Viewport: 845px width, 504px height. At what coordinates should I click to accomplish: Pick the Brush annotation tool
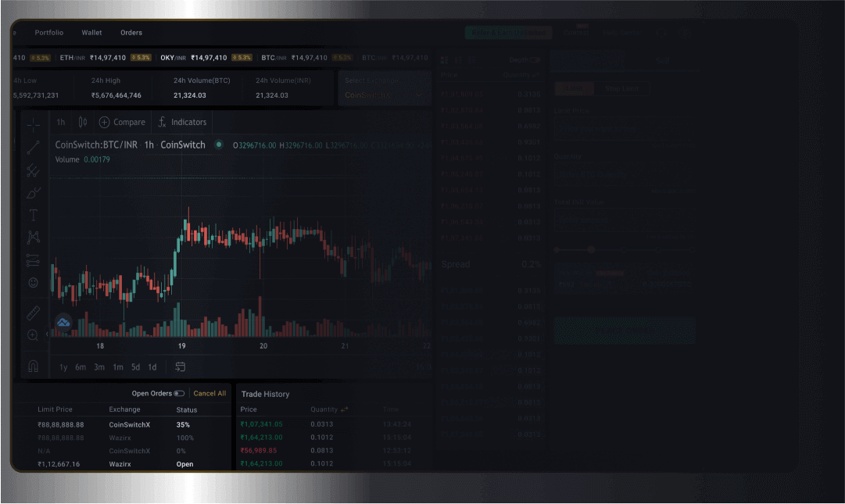click(33, 192)
